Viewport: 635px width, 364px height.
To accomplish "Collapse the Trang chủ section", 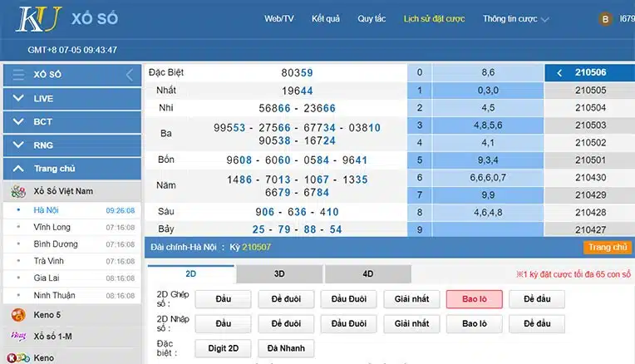I will click(72, 169).
